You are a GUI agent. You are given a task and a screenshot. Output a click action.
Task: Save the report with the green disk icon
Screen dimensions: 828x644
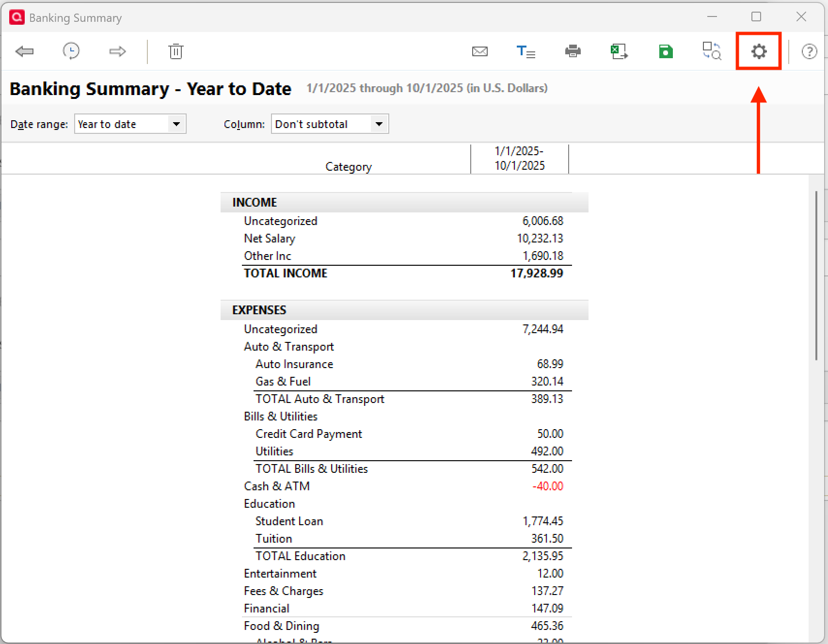click(666, 51)
